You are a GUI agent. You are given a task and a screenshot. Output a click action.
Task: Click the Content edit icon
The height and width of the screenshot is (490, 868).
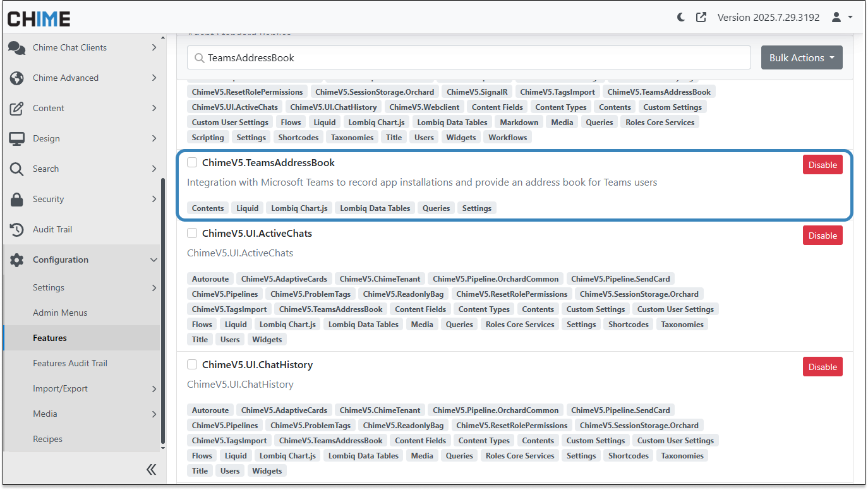(x=17, y=109)
